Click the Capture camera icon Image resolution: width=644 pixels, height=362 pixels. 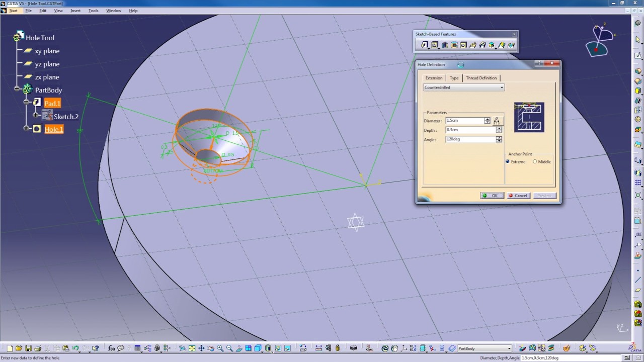tap(353, 348)
